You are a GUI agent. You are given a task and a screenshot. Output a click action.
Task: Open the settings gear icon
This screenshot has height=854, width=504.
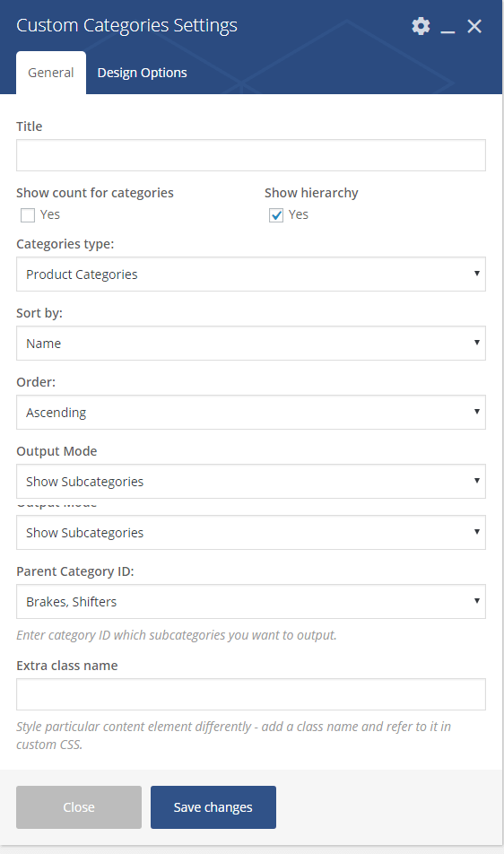[x=421, y=26]
